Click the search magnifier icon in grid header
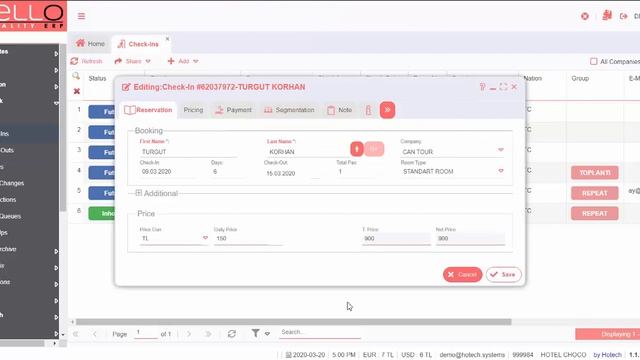The width and height of the screenshot is (640, 360). (76, 76)
